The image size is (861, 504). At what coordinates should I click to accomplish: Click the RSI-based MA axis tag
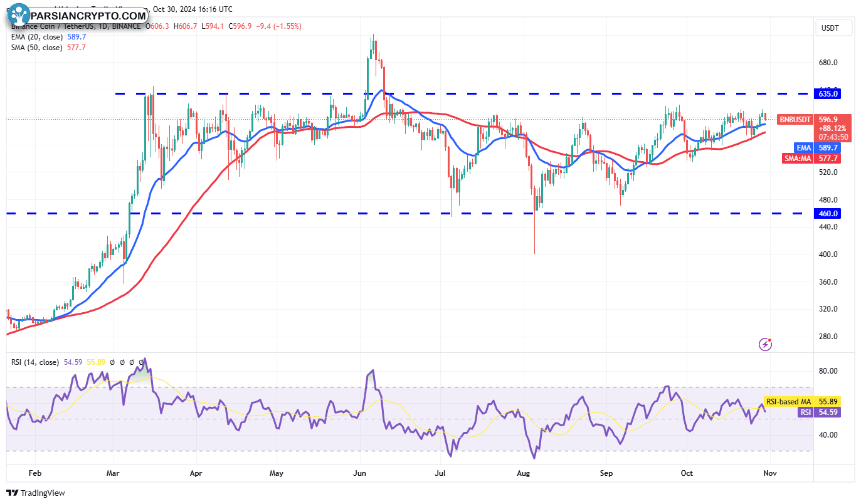[788, 401]
